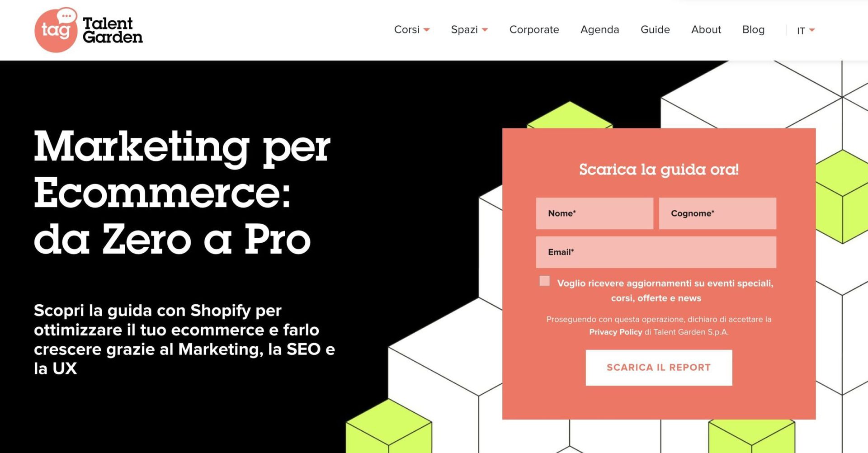This screenshot has width=868, height=453.
Task: Expand the Spazi dropdown arrow
Action: [x=485, y=30]
